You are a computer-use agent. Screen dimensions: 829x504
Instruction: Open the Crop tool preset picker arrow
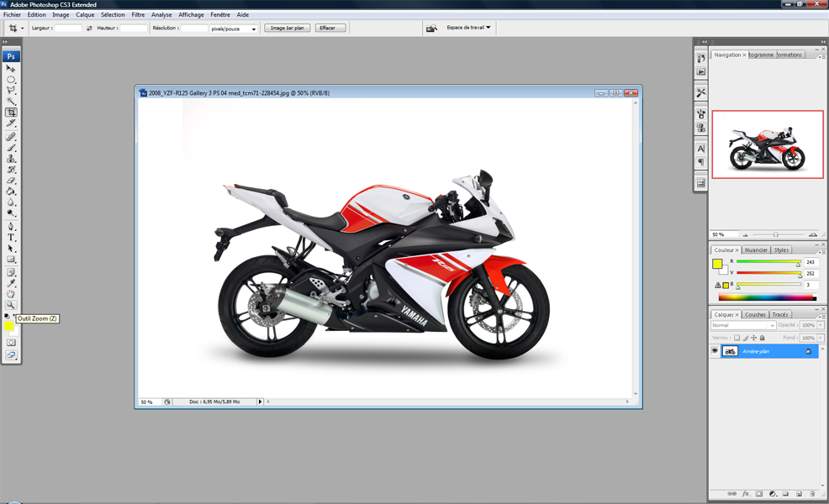tap(22, 29)
